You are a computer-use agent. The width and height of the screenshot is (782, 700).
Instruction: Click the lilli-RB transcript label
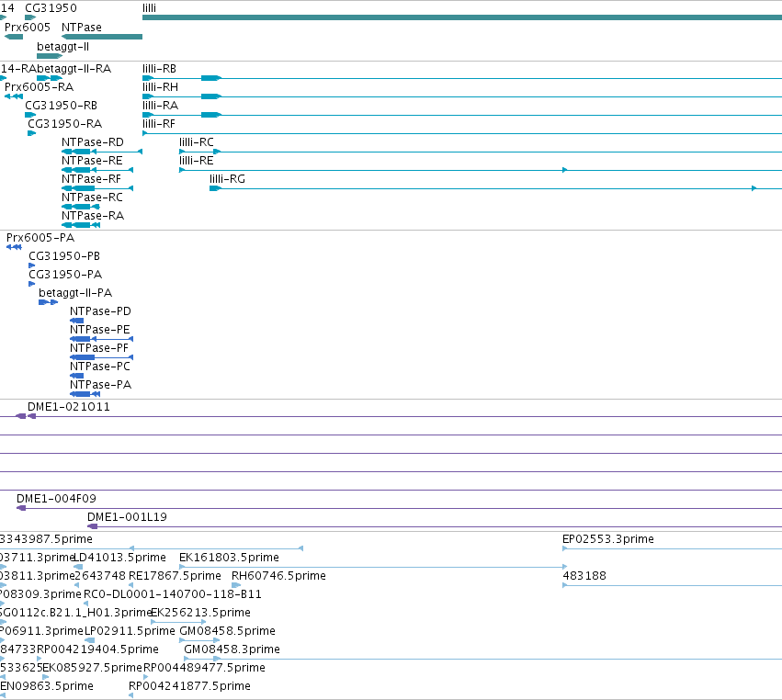[159, 68]
